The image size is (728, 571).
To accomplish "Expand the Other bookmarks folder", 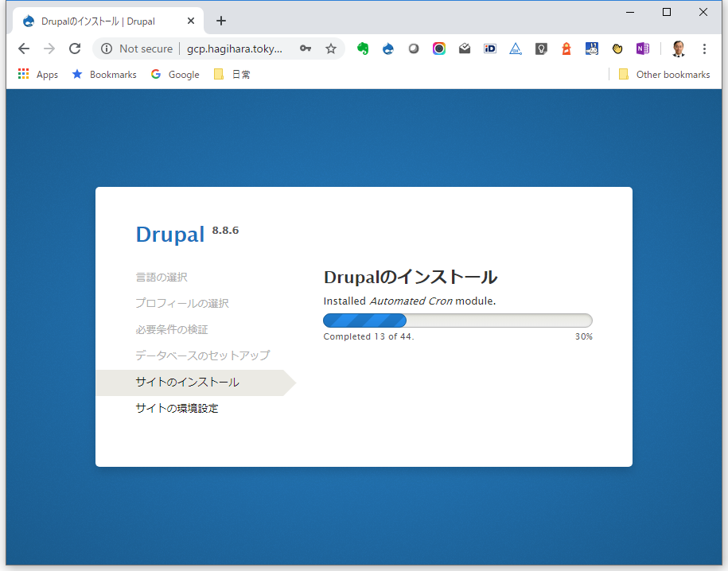I will pyautogui.click(x=664, y=74).
